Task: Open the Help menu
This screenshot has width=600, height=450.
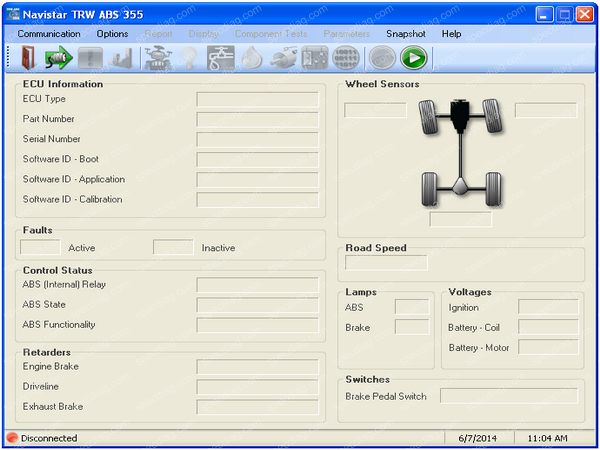Action: (x=451, y=34)
